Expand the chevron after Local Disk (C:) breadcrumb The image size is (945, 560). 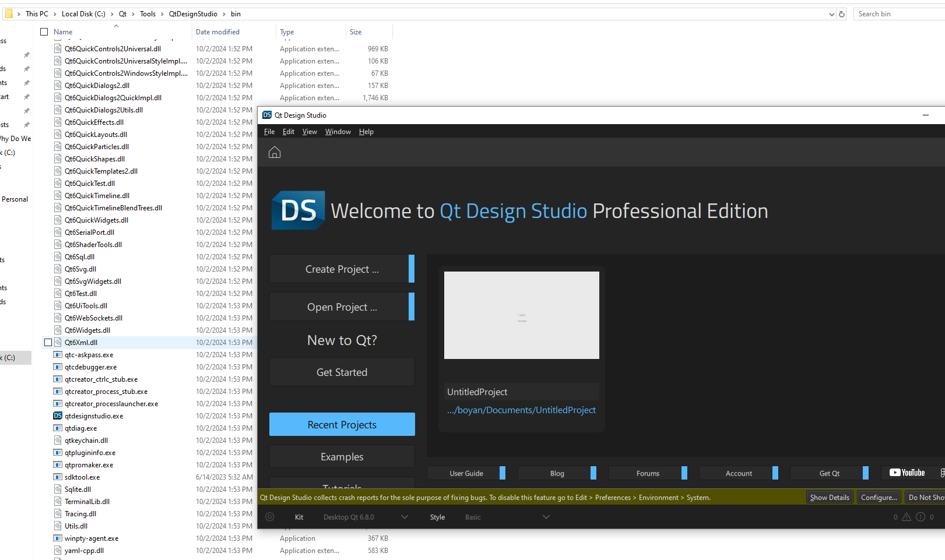coord(112,14)
